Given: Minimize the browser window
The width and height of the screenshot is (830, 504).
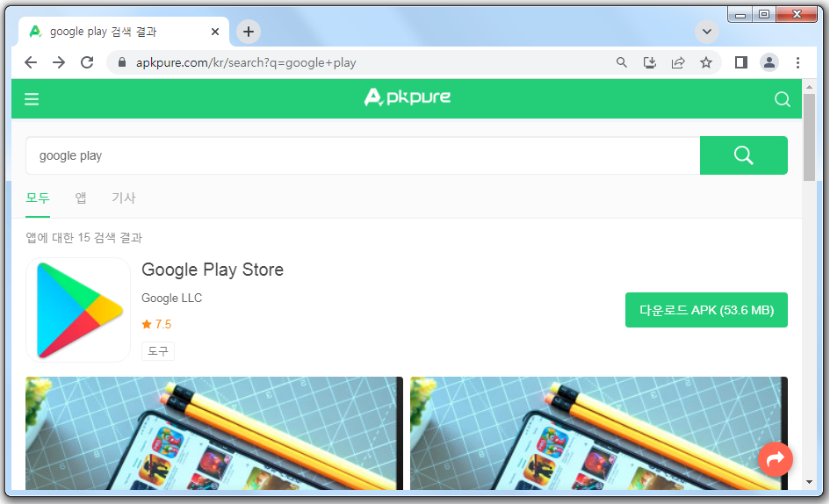Looking at the screenshot, I should pos(740,14).
